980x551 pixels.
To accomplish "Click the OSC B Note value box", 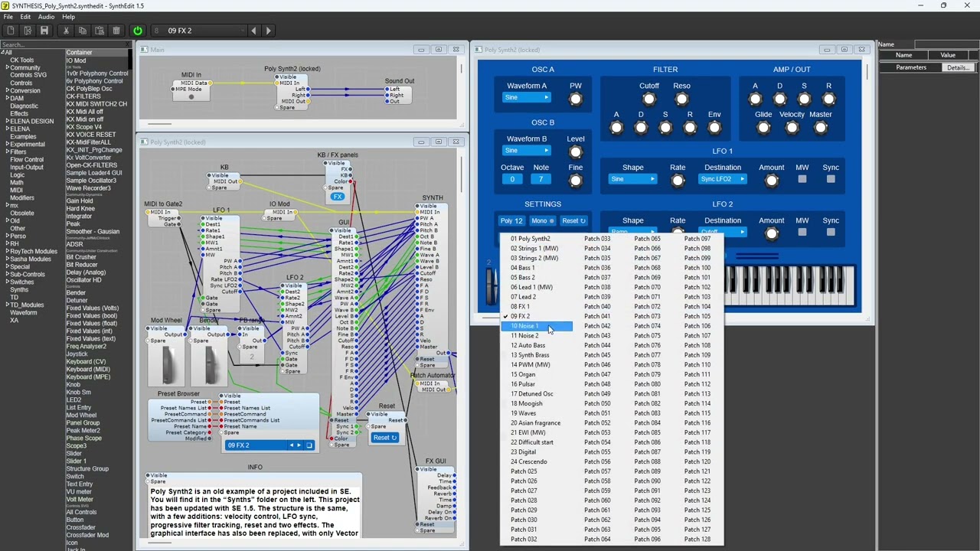I will click(x=541, y=179).
